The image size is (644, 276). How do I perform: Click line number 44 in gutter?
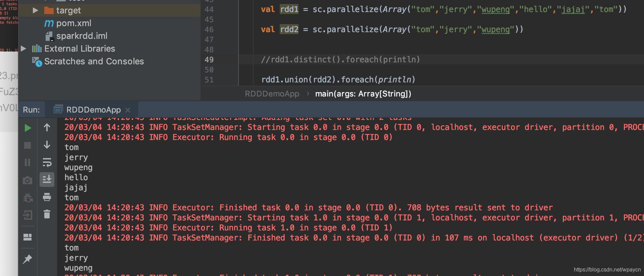[x=209, y=9]
